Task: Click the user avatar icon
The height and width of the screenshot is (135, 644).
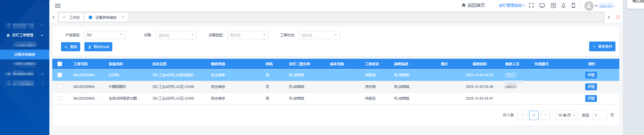Action: (589, 6)
